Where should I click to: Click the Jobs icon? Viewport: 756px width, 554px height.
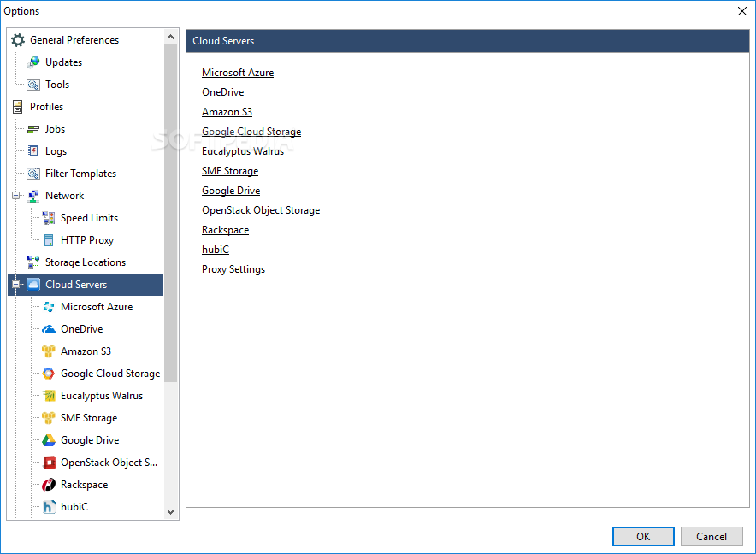point(33,129)
